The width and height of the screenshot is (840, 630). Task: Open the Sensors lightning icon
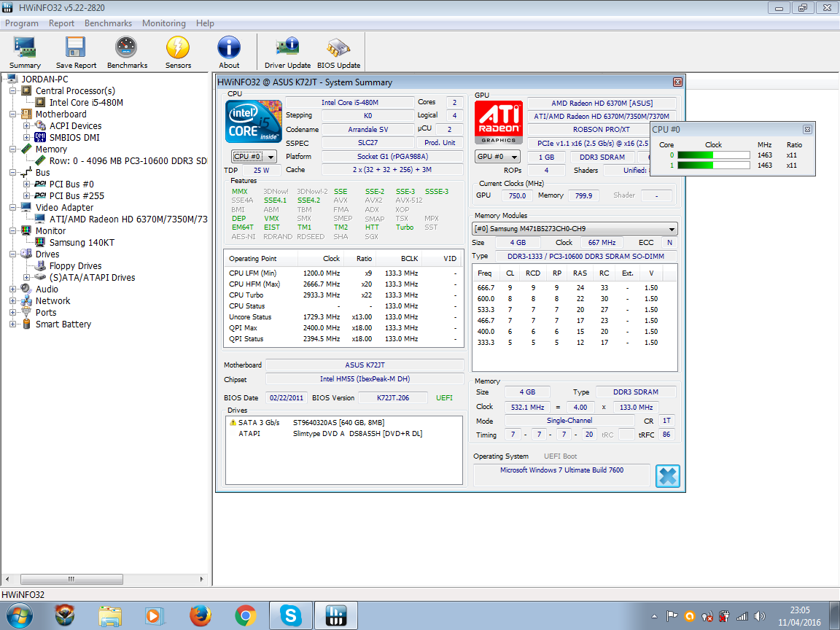(178, 52)
